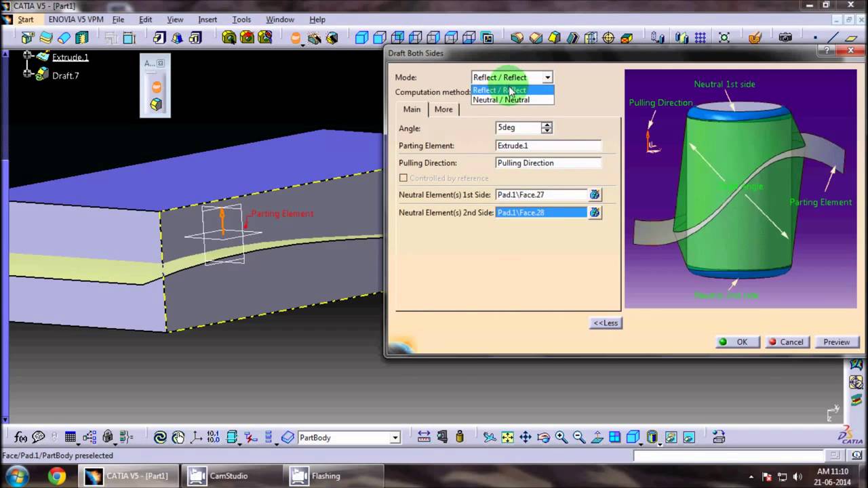Click the Update All spiral icon
Screen dimensions: 868x488
click(160, 438)
